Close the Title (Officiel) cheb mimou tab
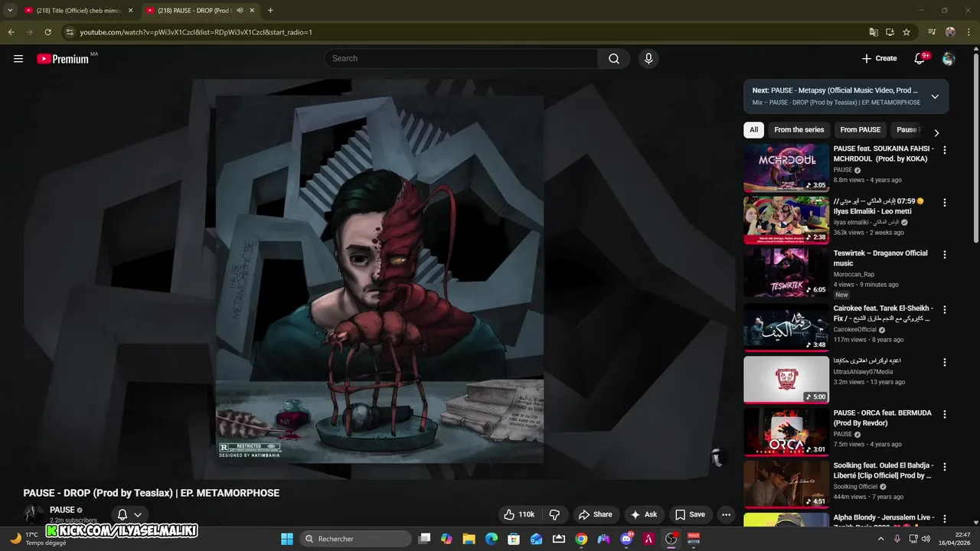980x551 pixels. point(130,10)
